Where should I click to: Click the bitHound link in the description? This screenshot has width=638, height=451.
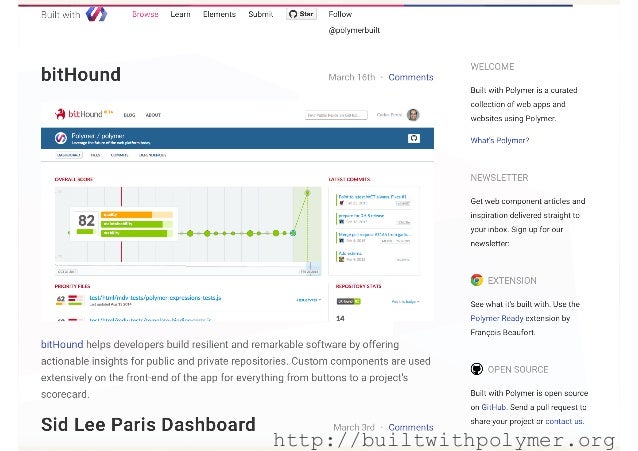62,344
